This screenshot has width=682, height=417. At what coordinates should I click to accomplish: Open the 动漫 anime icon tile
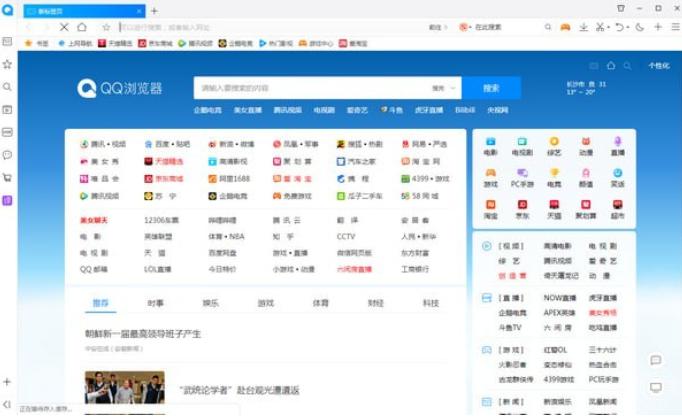[x=586, y=147]
